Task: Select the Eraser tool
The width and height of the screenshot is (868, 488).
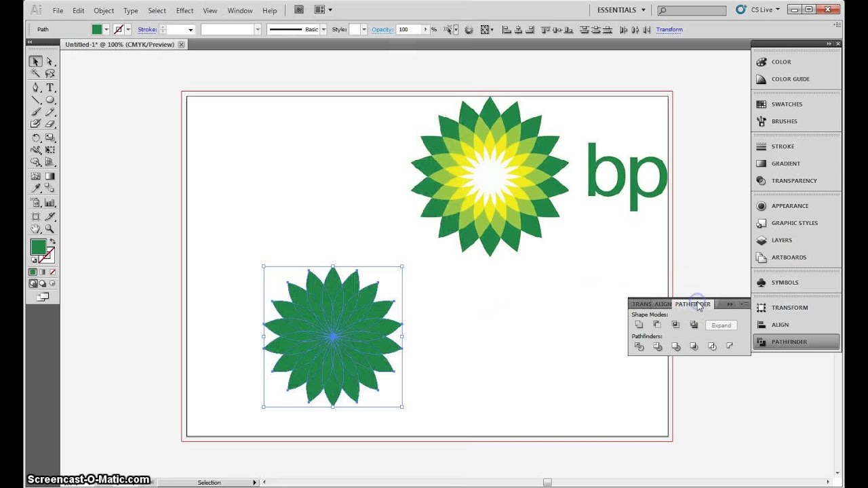Action: pyautogui.click(x=50, y=124)
